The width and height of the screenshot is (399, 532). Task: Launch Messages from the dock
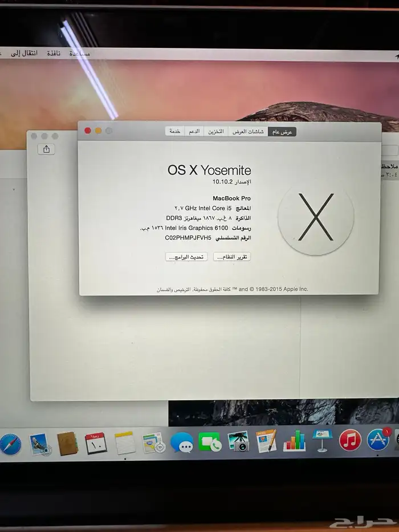point(182,442)
